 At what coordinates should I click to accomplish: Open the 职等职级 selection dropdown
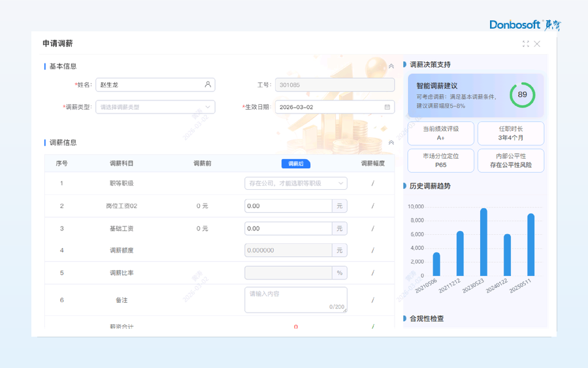[x=296, y=183]
